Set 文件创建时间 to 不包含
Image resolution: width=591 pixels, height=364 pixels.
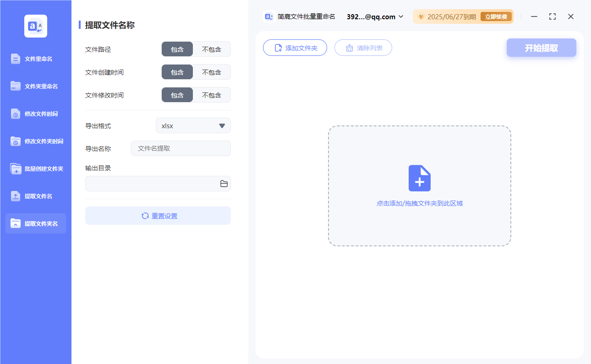[x=212, y=72]
